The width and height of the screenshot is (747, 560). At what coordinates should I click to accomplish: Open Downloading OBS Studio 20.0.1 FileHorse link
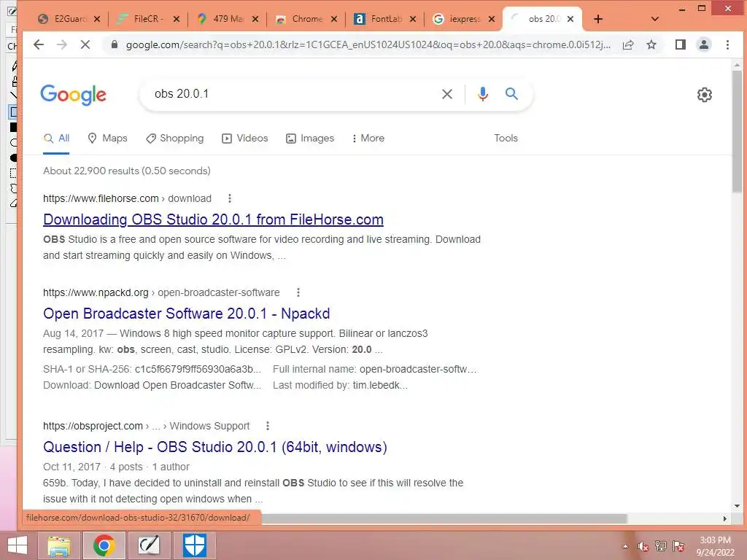pos(213,219)
